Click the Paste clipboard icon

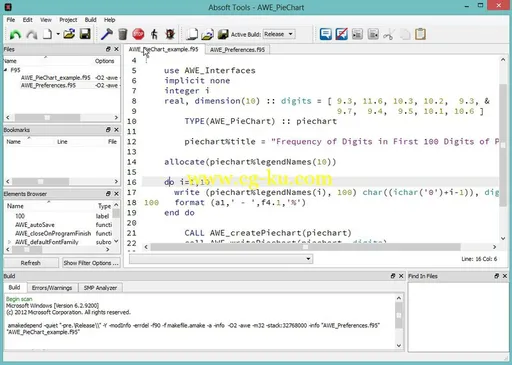pos(421,34)
